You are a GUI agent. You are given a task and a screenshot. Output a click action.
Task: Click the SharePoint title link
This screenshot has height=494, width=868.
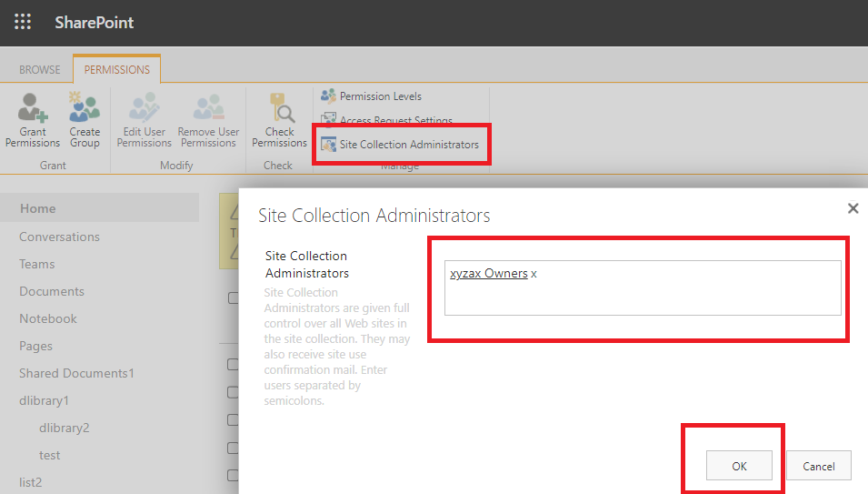(95, 23)
